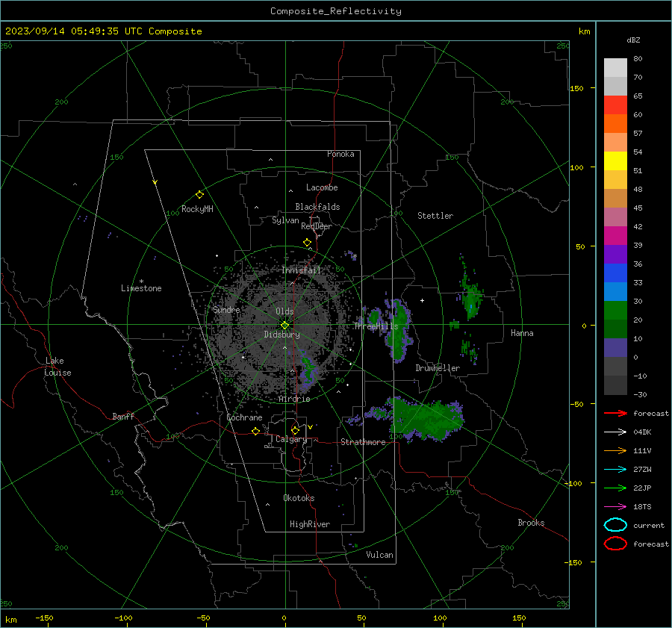Click the Brooks city label
This screenshot has height=628, width=672.
531,523
